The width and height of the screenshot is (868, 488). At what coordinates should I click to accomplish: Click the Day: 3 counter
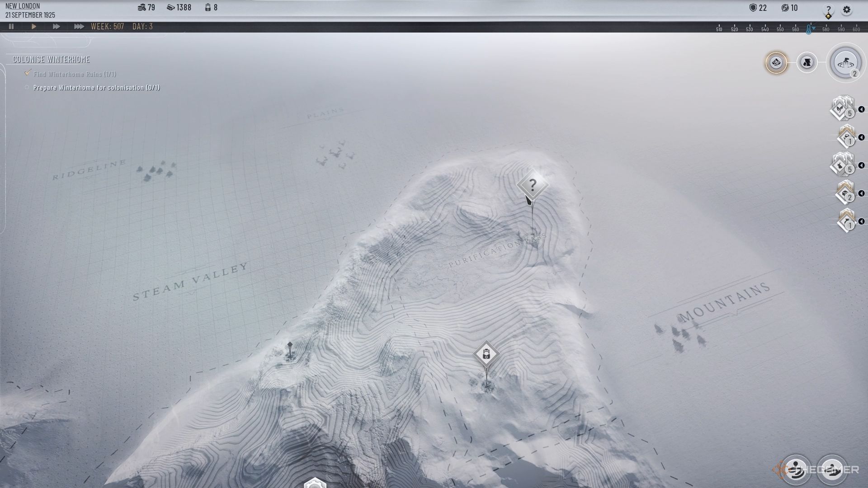pyautogui.click(x=142, y=27)
